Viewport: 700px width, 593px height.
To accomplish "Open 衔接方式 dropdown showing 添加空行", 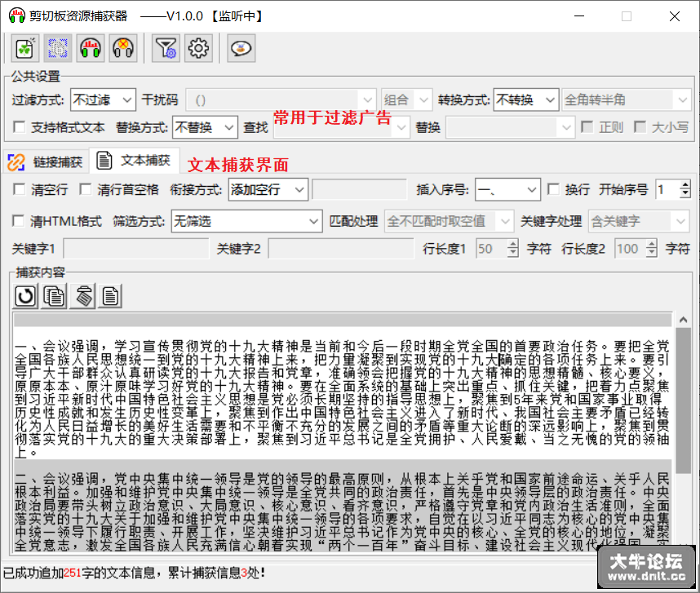I will click(268, 189).
